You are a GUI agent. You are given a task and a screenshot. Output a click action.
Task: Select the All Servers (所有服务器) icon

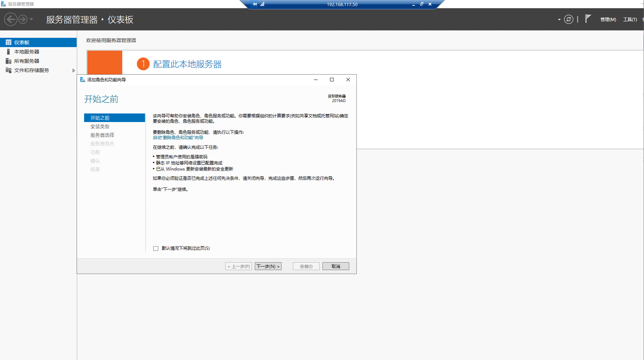[9, 61]
